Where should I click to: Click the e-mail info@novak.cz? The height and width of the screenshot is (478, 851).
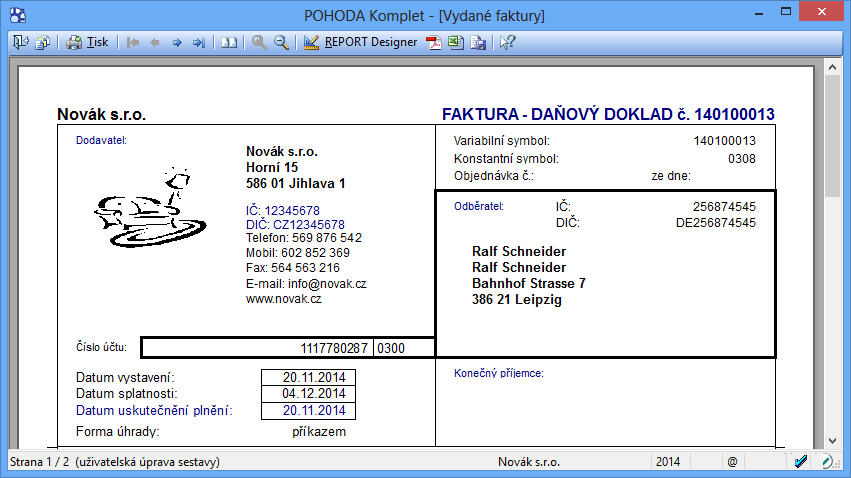point(327,284)
